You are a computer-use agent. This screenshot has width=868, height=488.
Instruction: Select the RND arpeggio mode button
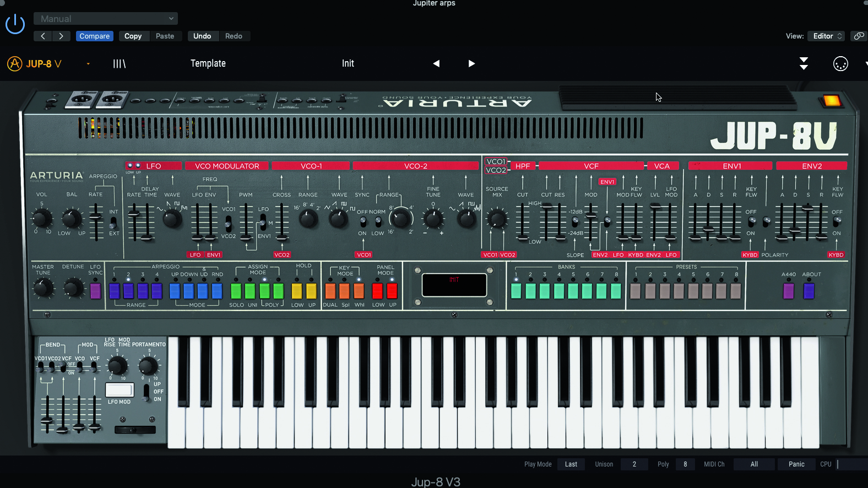[x=217, y=290]
